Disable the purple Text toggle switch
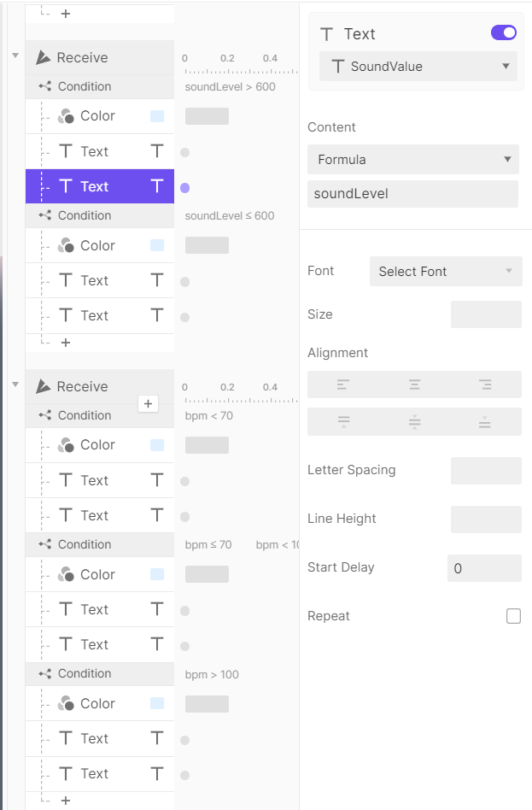 pyautogui.click(x=504, y=32)
